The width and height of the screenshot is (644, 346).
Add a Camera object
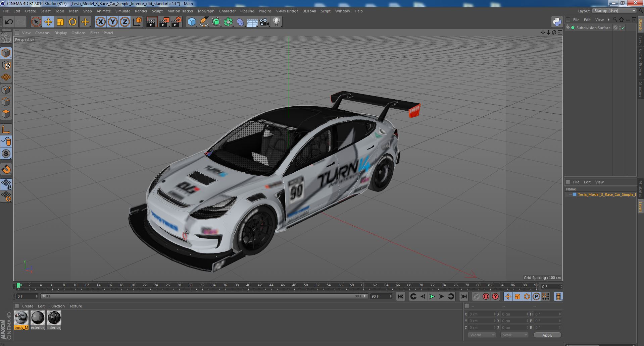(x=264, y=22)
